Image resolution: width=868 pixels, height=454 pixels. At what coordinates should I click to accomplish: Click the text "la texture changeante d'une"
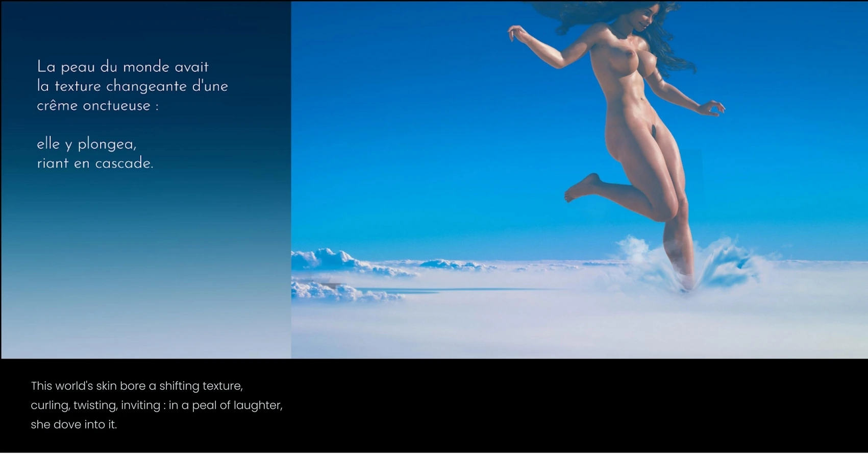(132, 86)
